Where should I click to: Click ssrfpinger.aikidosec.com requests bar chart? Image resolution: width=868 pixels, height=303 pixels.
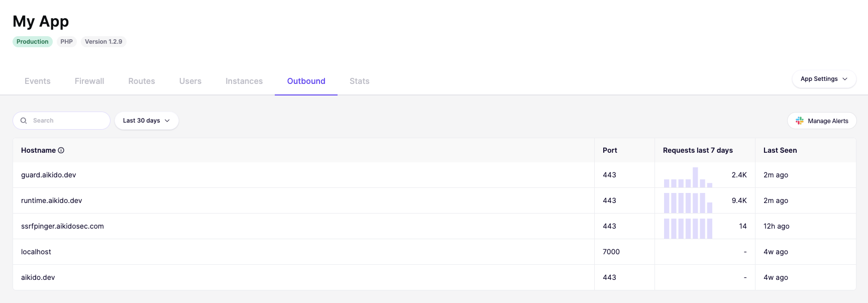pos(688,228)
